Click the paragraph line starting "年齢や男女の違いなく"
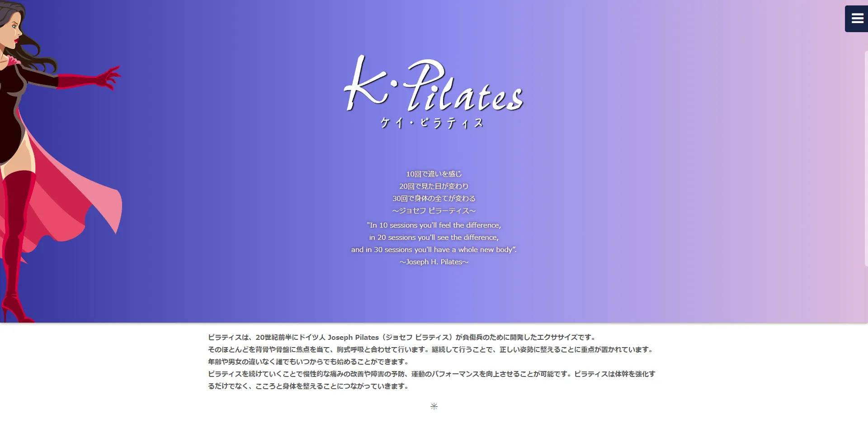The image size is (868, 424). pos(309,362)
